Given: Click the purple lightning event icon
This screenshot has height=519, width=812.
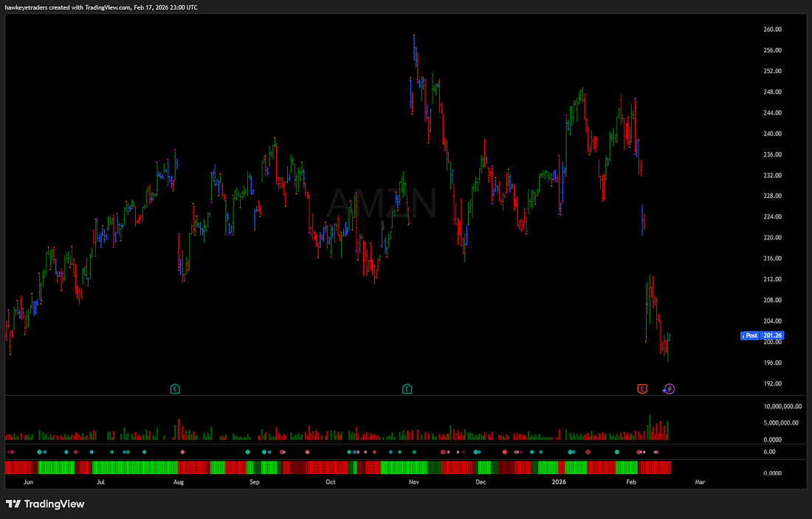Looking at the screenshot, I should pyautogui.click(x=669, y=388).
